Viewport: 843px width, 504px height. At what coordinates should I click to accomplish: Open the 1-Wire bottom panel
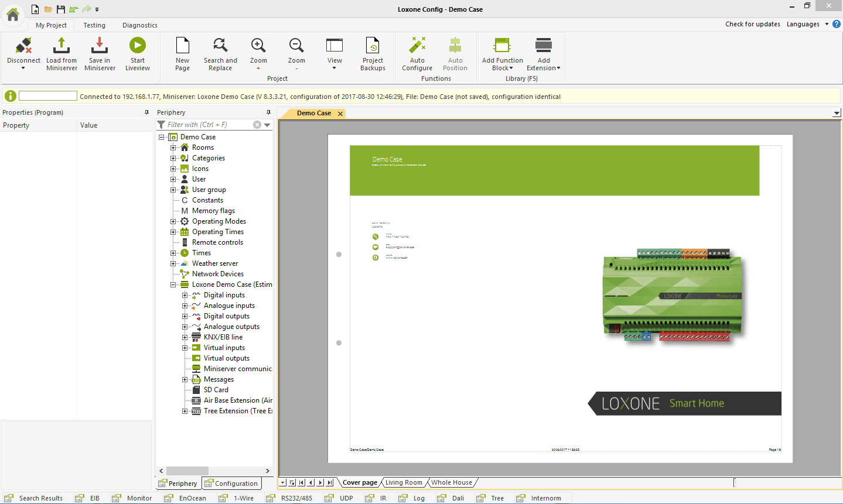point(237,498)
